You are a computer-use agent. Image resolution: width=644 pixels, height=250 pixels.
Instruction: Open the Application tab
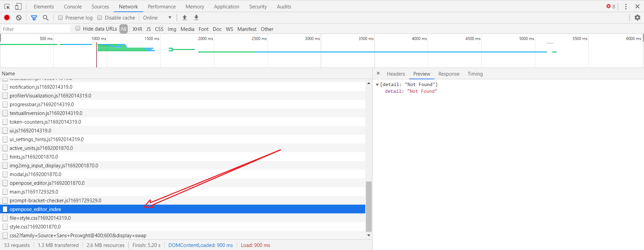[227, 6]
